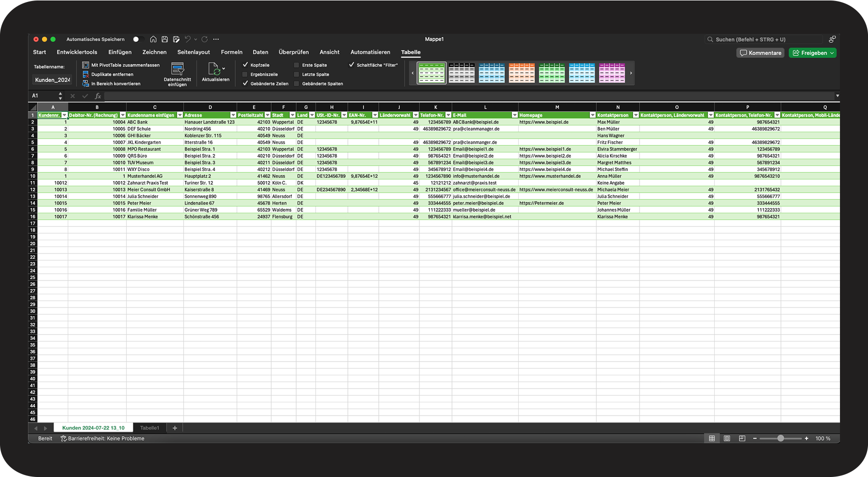Open filter dropdown for Postleitzahl column

coord(268,115)
